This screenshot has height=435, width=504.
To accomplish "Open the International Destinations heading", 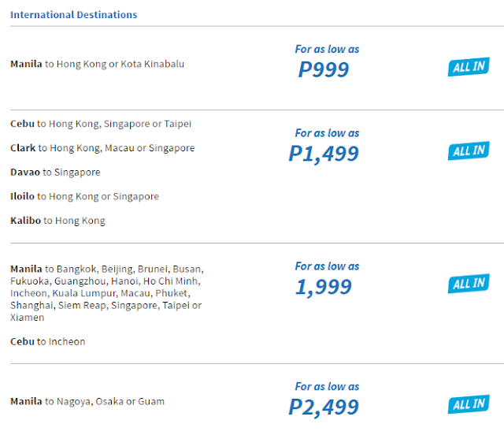I will pyautogui.click(x=73, y=14).
